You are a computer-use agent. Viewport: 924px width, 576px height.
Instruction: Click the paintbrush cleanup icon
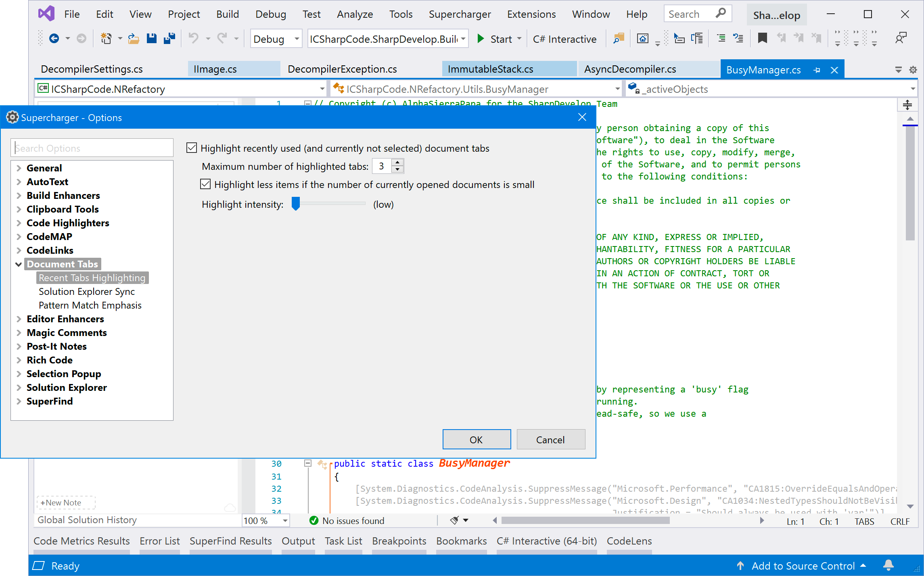coord(455,520)
